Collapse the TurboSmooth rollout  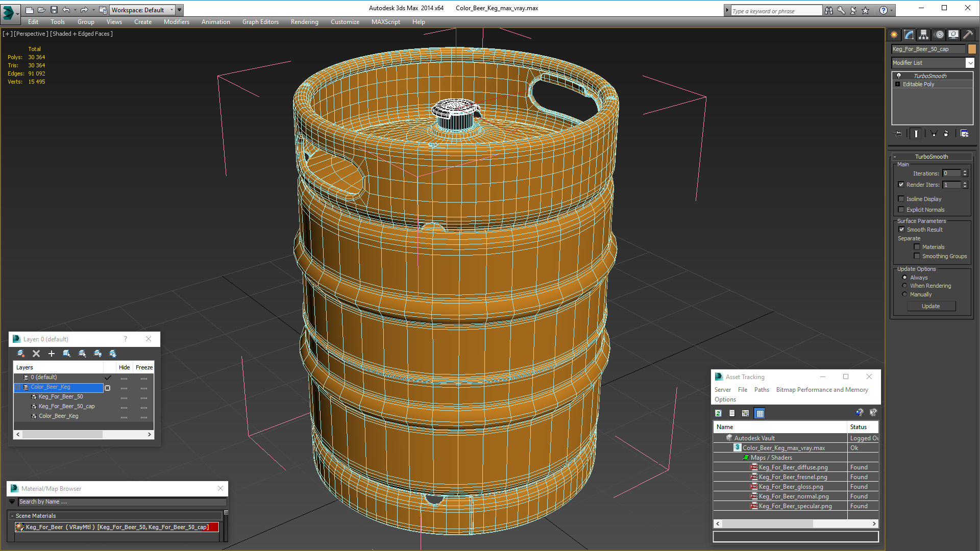coord(895,157)
